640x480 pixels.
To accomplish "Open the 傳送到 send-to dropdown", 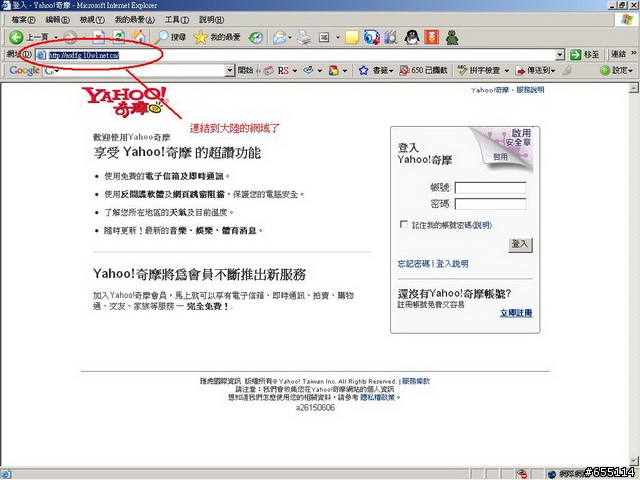I will pyautogui.click(x=536, y=70).
